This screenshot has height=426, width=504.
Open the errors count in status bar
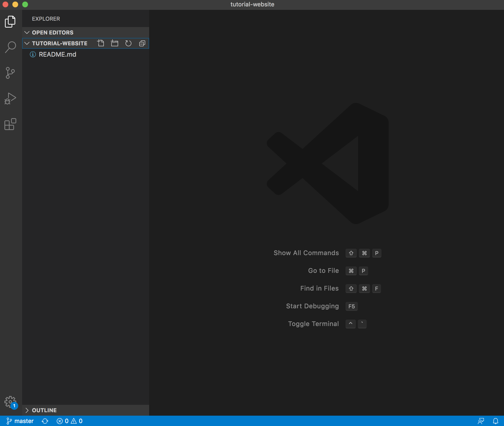[x=63, y=421]
